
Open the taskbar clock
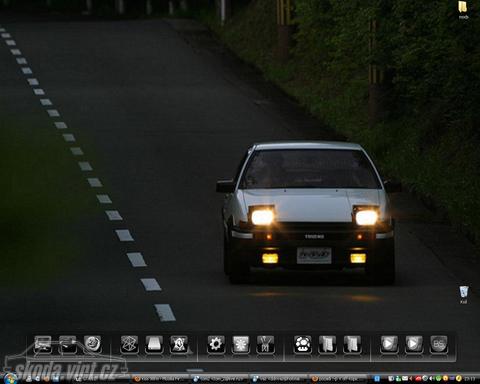click(470, 379)
